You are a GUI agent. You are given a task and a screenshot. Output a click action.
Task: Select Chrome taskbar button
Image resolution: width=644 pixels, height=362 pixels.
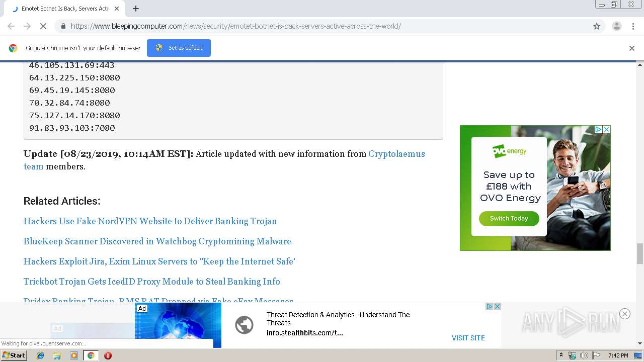coord(91,355)
